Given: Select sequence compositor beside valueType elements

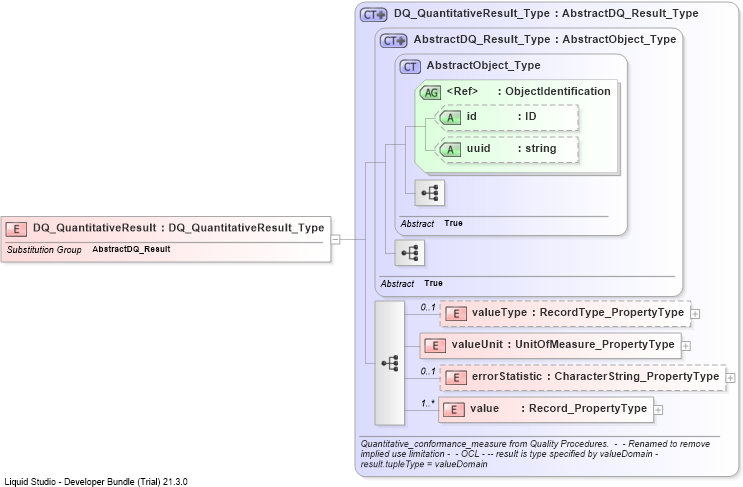Looking at the screenshot, I should [390, 363].
